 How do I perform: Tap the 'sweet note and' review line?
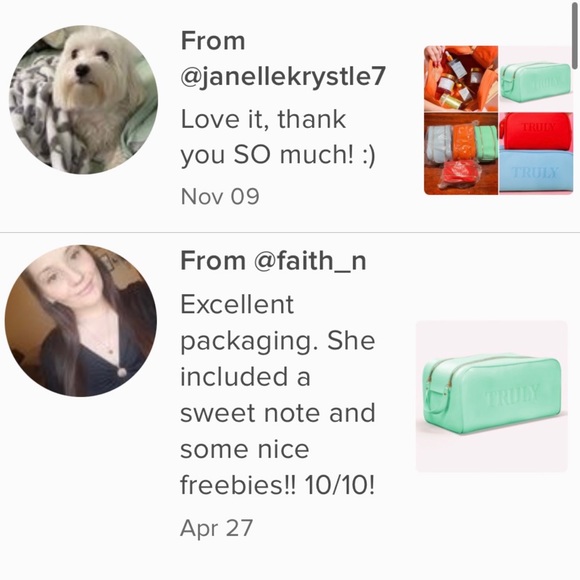click(x=278, y=413)
